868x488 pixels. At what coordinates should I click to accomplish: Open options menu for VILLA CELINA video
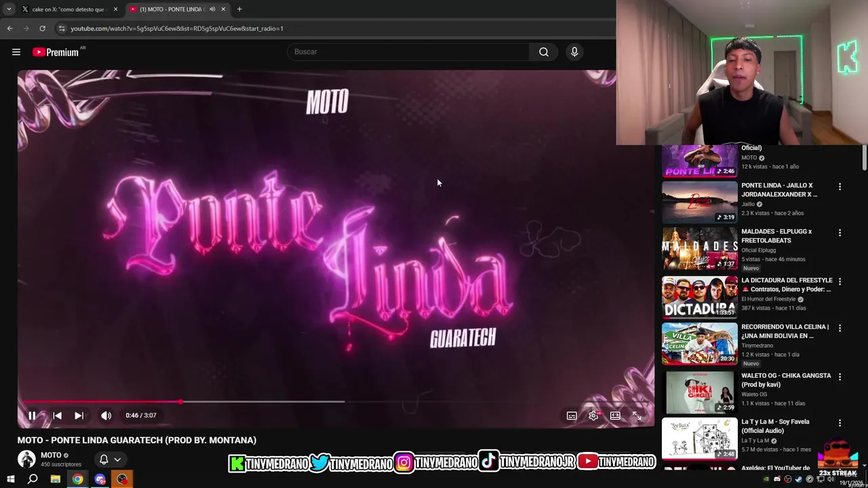(840, 328)
